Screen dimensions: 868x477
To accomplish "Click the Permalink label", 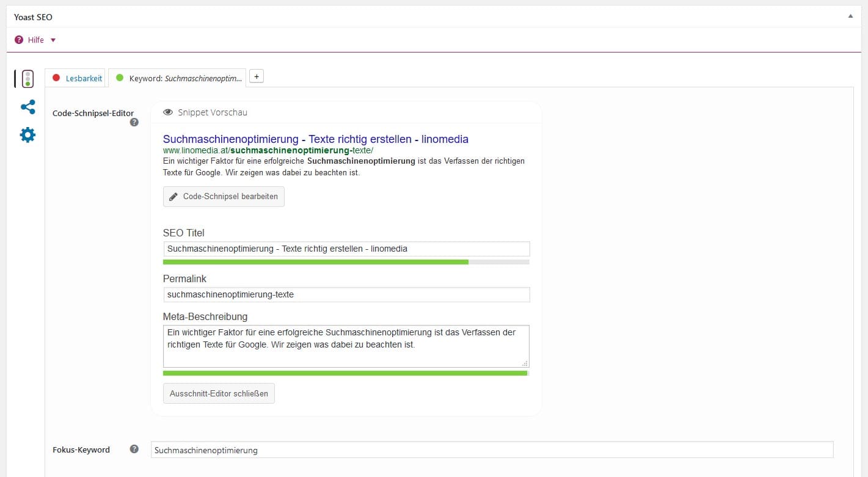I will pyautogui.click(x=185, y=279).
